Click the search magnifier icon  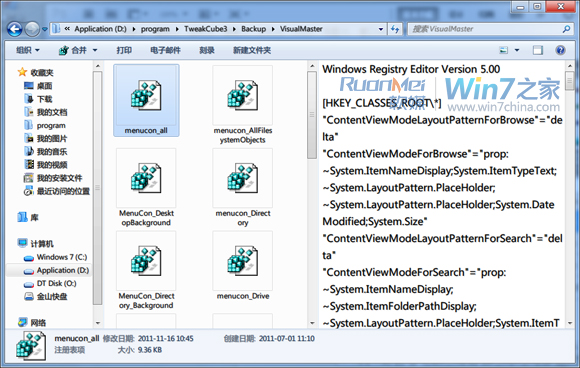click(566, 29)
